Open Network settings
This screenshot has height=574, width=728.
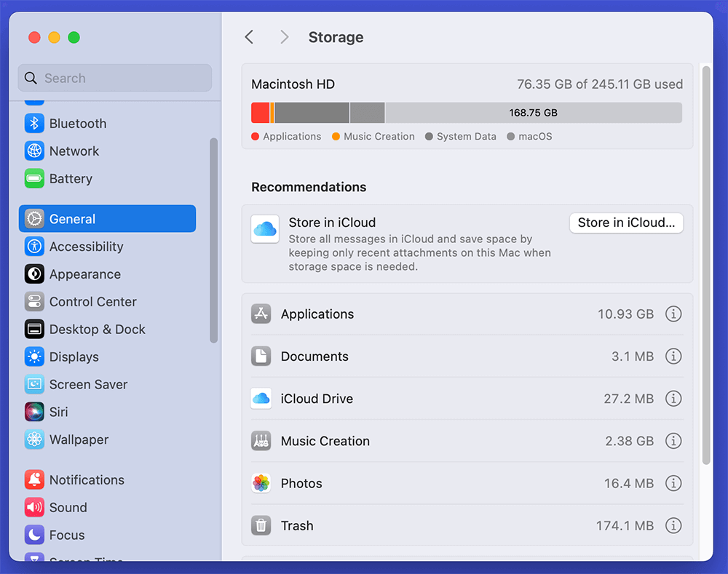(x=76, y=151)
